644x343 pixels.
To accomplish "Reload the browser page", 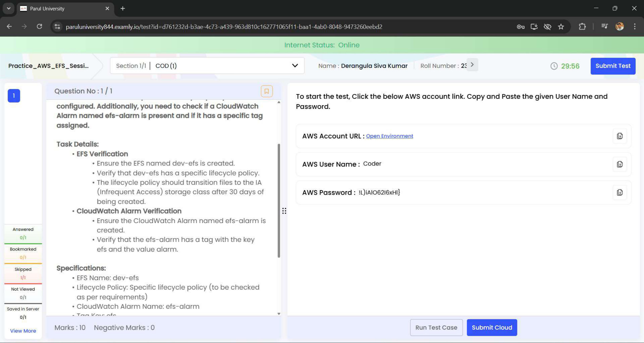I will [39, 26].
